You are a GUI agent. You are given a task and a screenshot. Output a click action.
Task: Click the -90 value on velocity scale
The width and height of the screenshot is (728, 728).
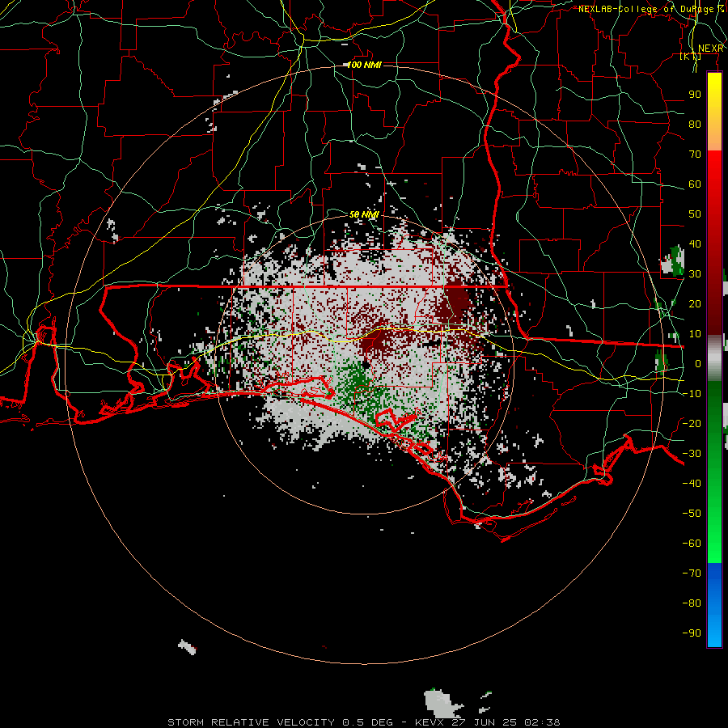coord(692,633)
